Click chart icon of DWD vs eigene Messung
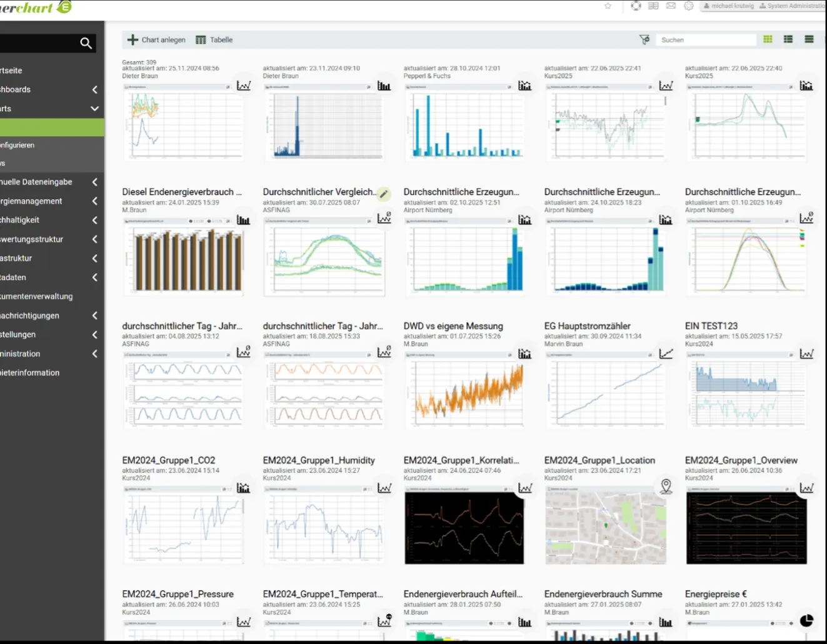Image resolution: width=827 pixels, height=644 pixels. pyautogui.click(x=525, y=354)
